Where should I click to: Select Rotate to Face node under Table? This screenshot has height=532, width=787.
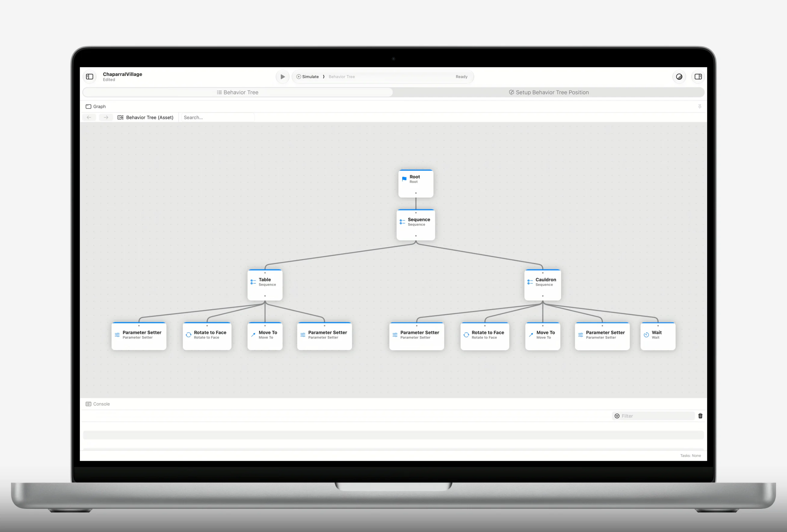pos(207,336)
